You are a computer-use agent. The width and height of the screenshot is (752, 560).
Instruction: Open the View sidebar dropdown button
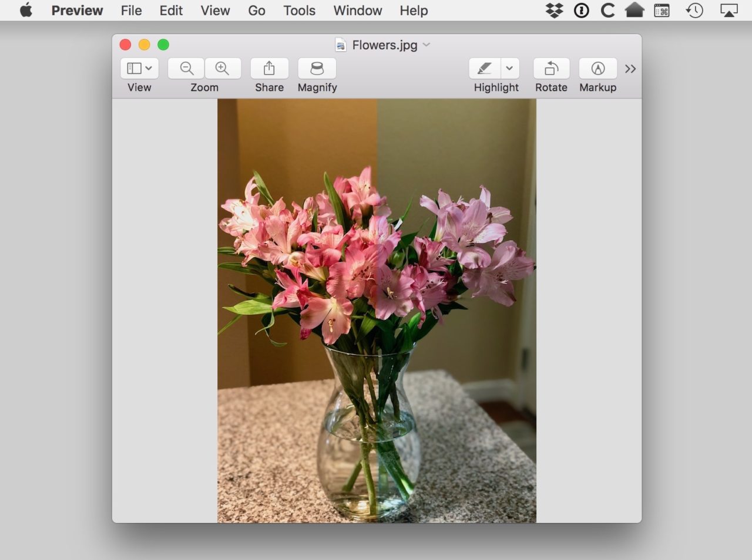pos(139,69)
